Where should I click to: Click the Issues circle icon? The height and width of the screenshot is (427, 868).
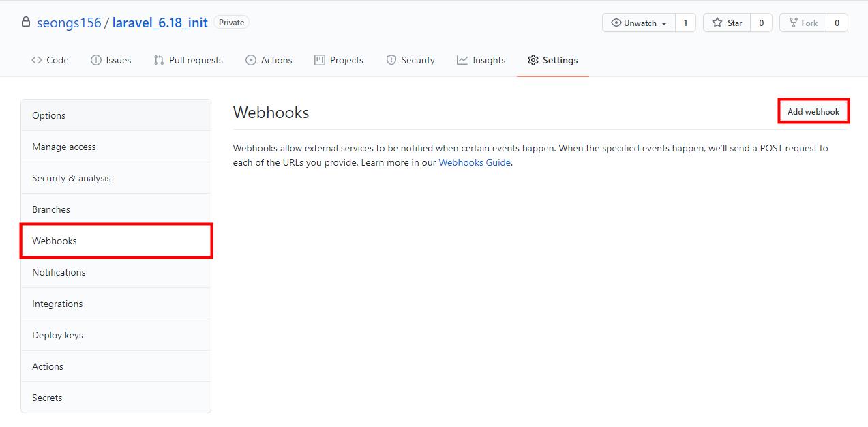(x=96, y=60)
